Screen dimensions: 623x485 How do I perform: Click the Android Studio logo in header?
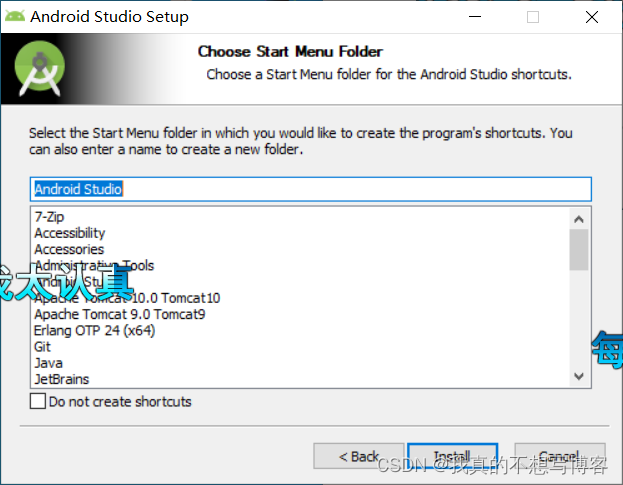tap(40, 69)
